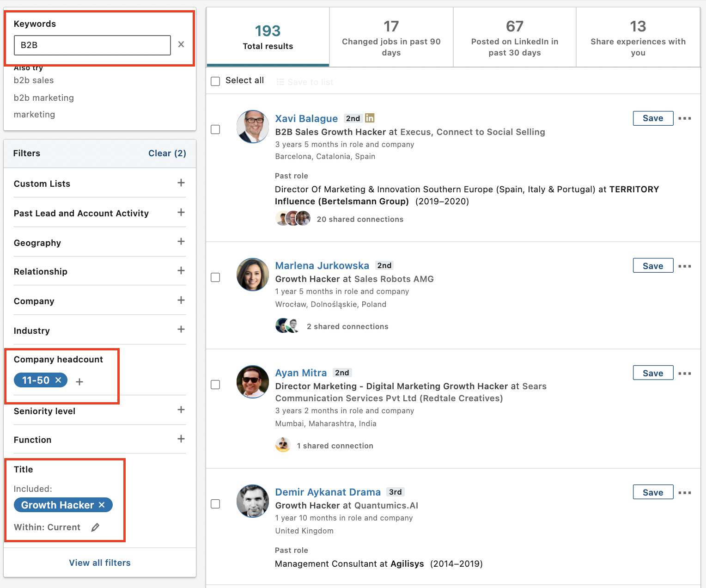Image resolution: width=706 pixels, height=588 pixels.
Task: Select Xavi Balague's result checkbox
Action: [x=215, y=129]
